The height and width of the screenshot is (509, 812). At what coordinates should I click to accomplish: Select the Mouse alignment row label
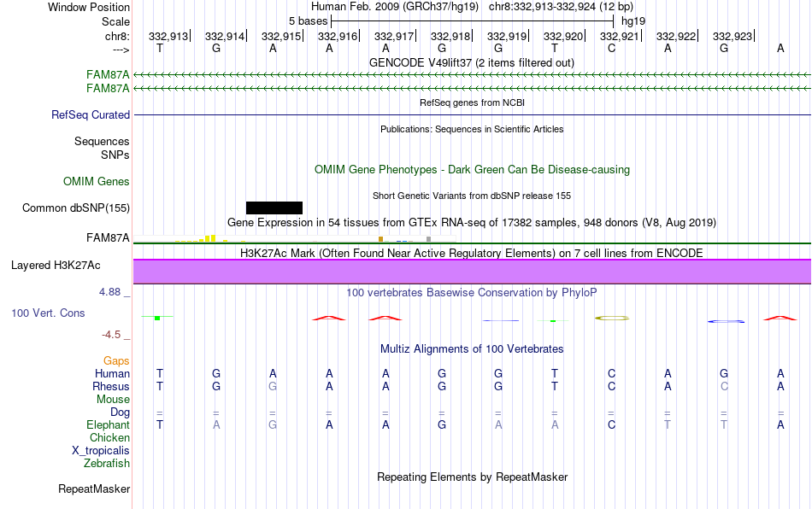coord(113,400)
